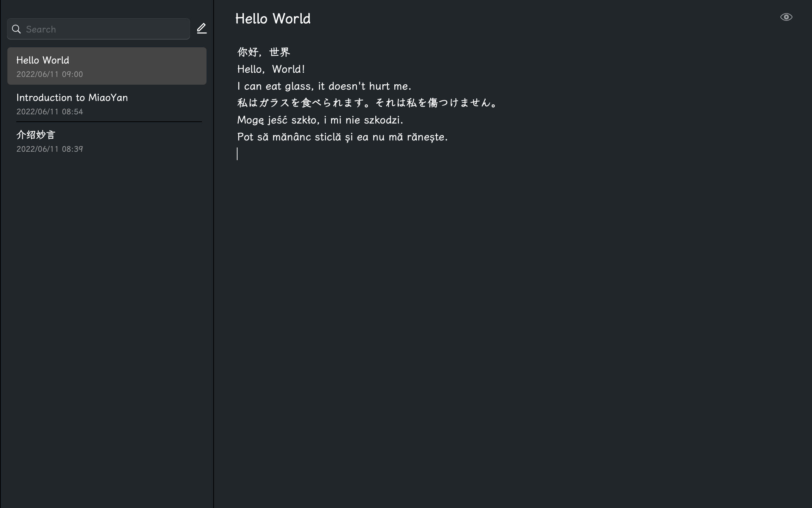Click the Japanese sentence line in the editor

click(367, 103)
